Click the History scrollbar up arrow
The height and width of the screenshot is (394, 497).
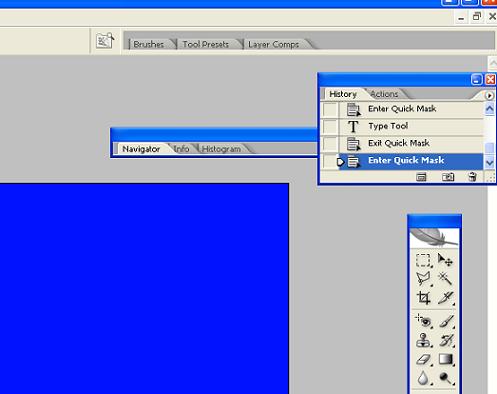point(489,109)
